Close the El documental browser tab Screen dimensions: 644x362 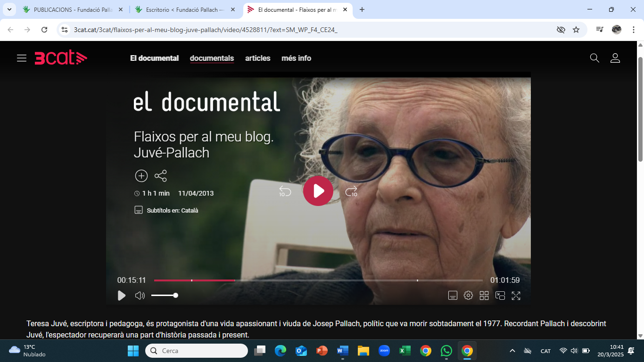pyautogui.click(x=346, y=9)
